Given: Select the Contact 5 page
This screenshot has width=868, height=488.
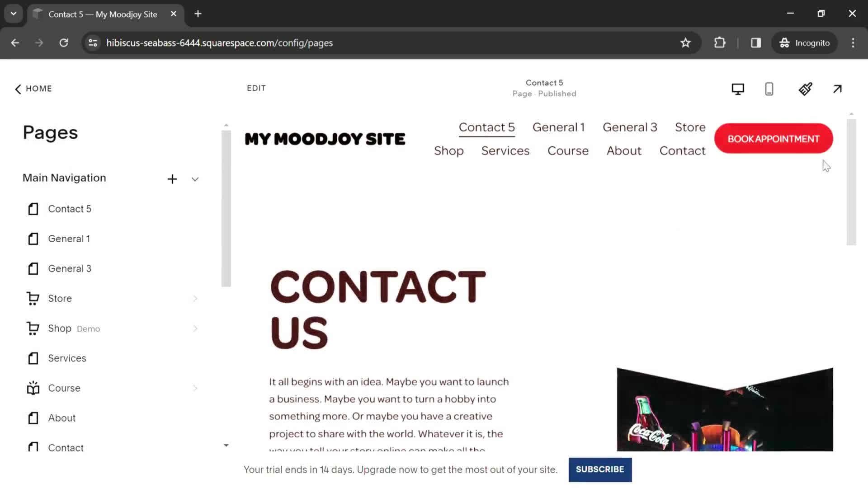Looking at the screenshot, I should pyautogui.click(x=71, y=209).
